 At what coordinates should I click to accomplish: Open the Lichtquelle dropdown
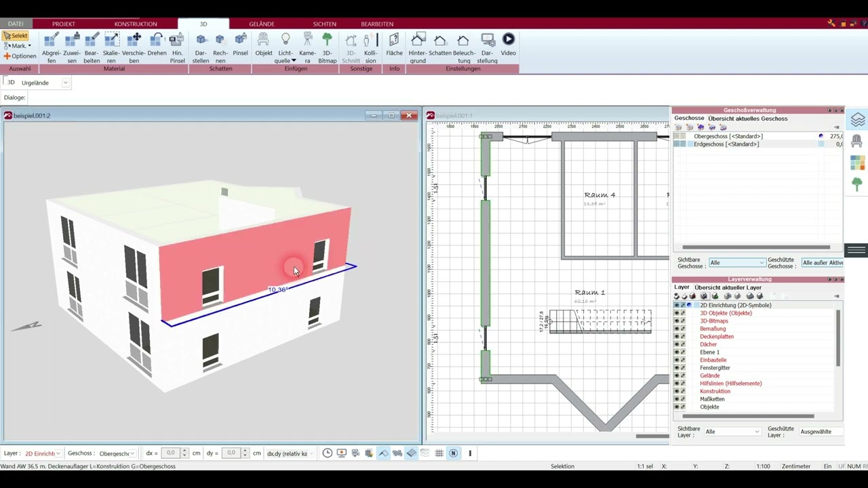tap(294, 61)
